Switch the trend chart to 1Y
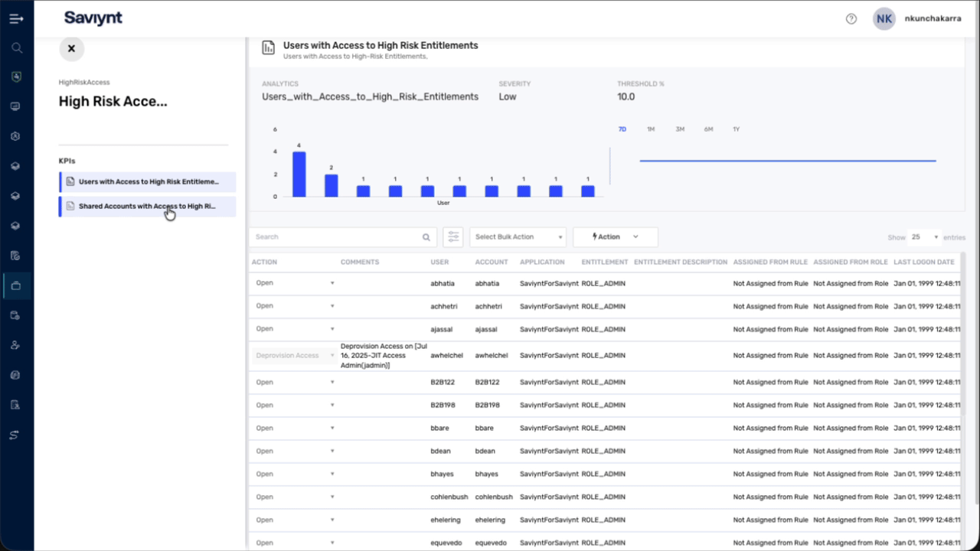 pyautogui.click(x=737, y=129)
